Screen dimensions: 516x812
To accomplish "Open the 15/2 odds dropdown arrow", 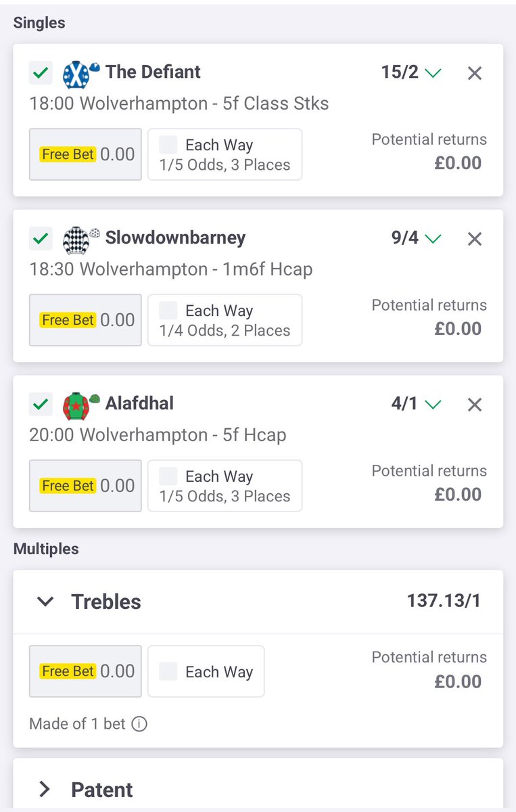I will point(433,73).
